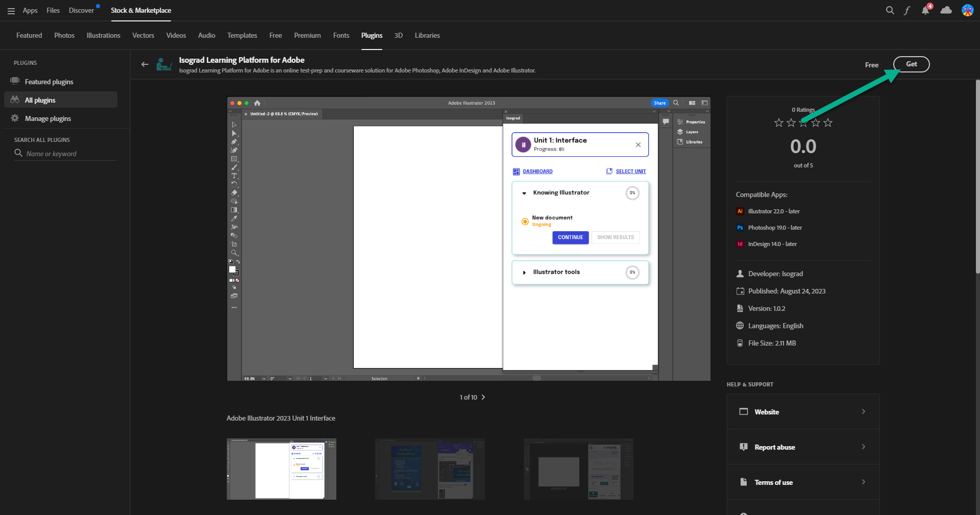
Task: Click the File Size icon
Action: click(x=740, y=343)
